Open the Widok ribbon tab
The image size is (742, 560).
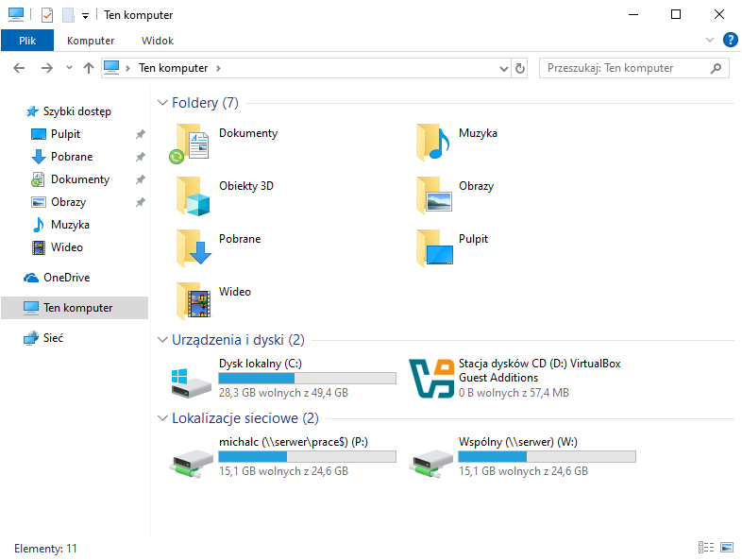158,41
